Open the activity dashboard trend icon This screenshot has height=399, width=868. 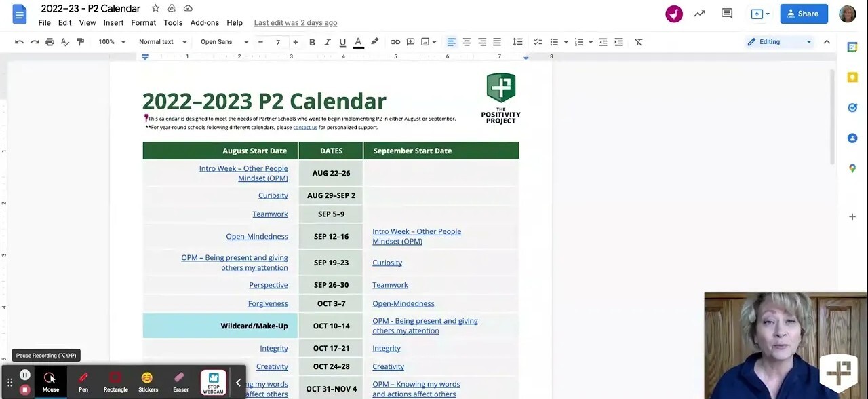tap(699, 14)
